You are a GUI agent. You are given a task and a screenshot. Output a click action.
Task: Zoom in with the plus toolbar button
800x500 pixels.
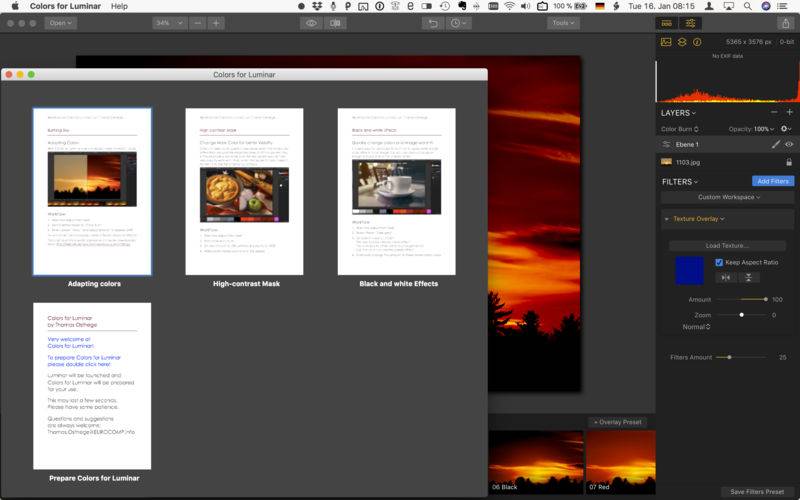click(216, 23)
